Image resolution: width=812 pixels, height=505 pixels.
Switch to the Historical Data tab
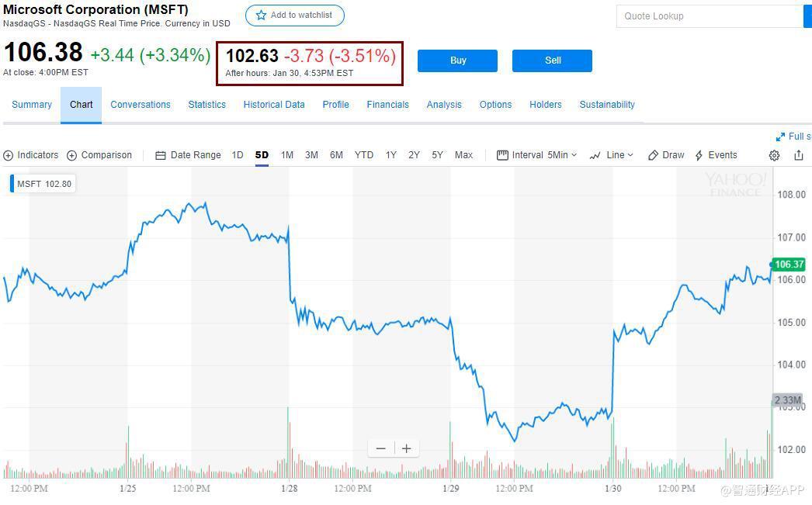(274, 105)
